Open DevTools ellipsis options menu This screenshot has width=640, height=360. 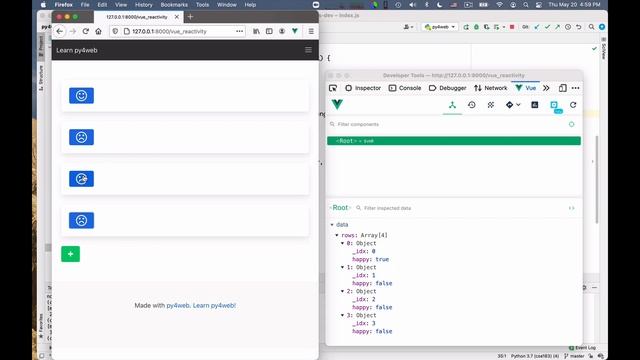pyautogui.click(x=576, y=88)
